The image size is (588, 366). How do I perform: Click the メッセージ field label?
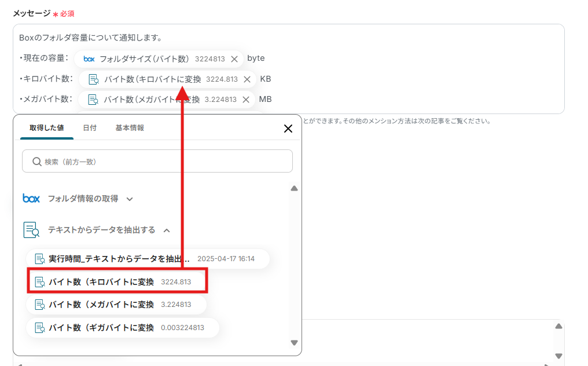click(32, 13)
